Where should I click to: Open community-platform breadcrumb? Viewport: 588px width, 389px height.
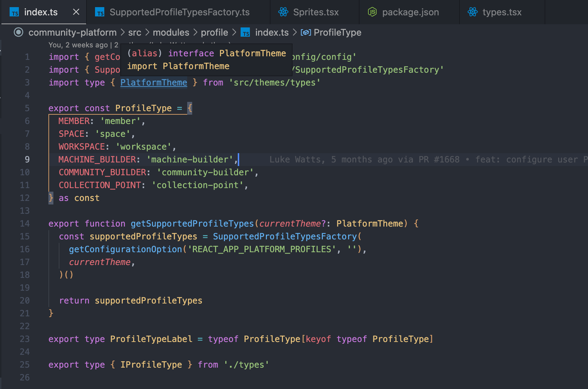point(73,32)
